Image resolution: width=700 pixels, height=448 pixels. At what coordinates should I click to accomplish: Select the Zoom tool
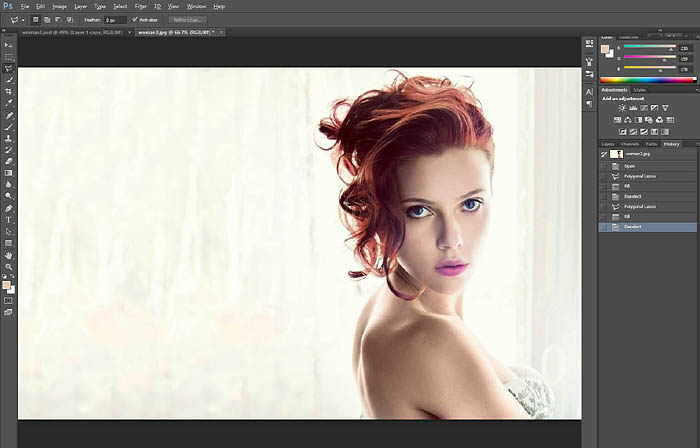(9, 266)
